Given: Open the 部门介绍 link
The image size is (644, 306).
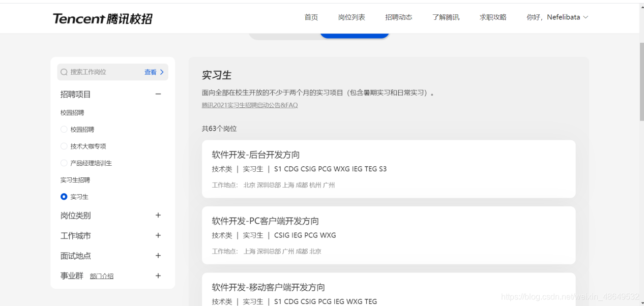Looking at the screenshot, I should pos(102,277).
